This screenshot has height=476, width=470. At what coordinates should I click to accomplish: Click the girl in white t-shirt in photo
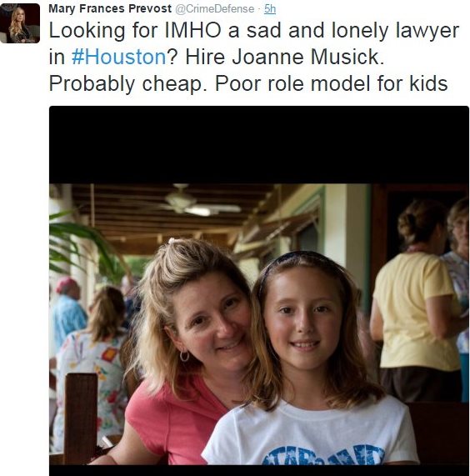[x=309, y=358]
